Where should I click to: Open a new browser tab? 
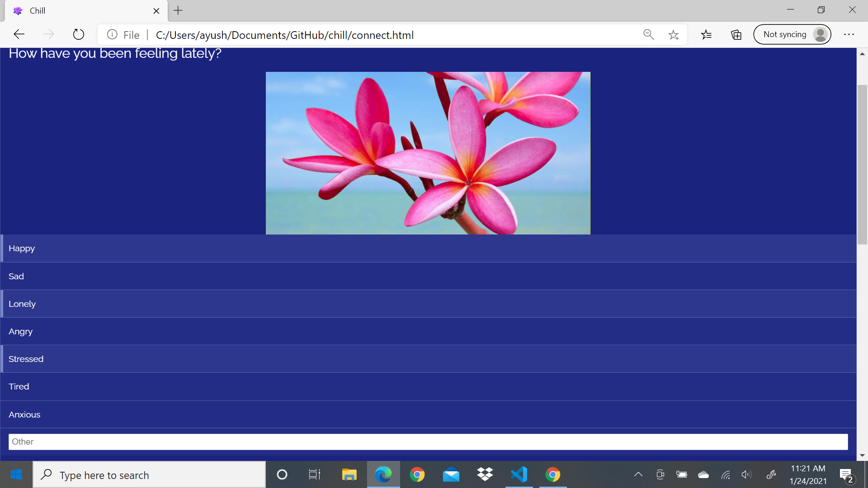178,10
